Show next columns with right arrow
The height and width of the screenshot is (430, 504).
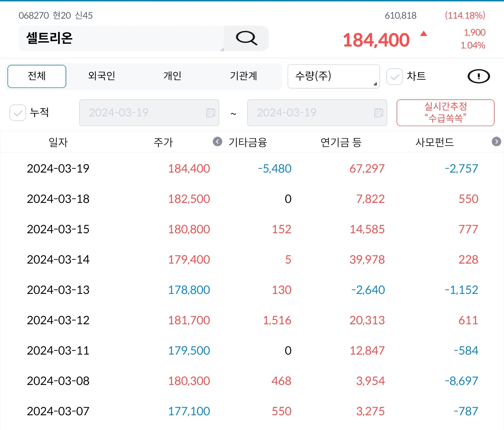click(496, 142)
